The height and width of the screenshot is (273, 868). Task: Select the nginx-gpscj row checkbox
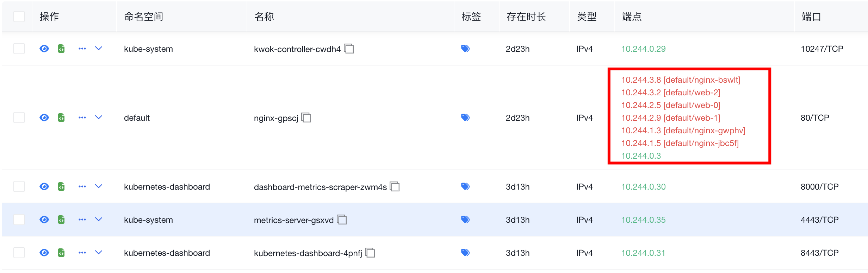(x=19, y=118)
